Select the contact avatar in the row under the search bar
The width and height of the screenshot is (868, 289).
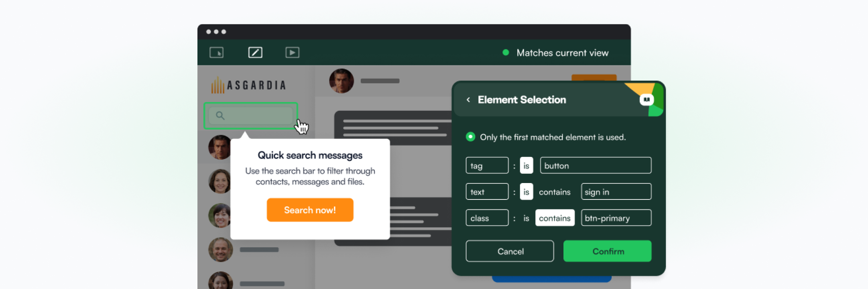point(220,147)
